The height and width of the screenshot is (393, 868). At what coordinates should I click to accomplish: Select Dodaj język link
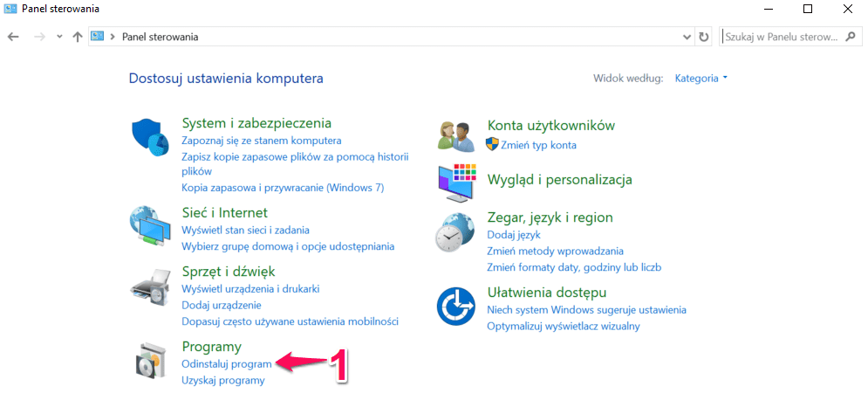tap(514, 234)
